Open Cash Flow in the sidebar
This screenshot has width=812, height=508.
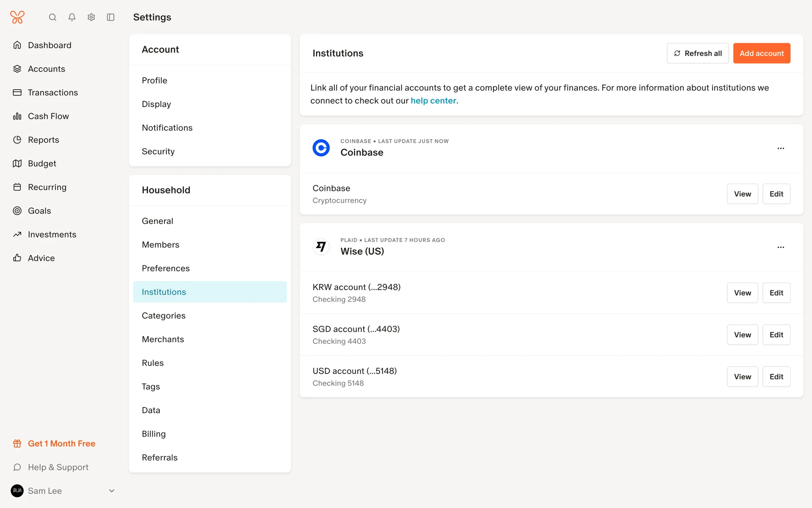point(48,116)
